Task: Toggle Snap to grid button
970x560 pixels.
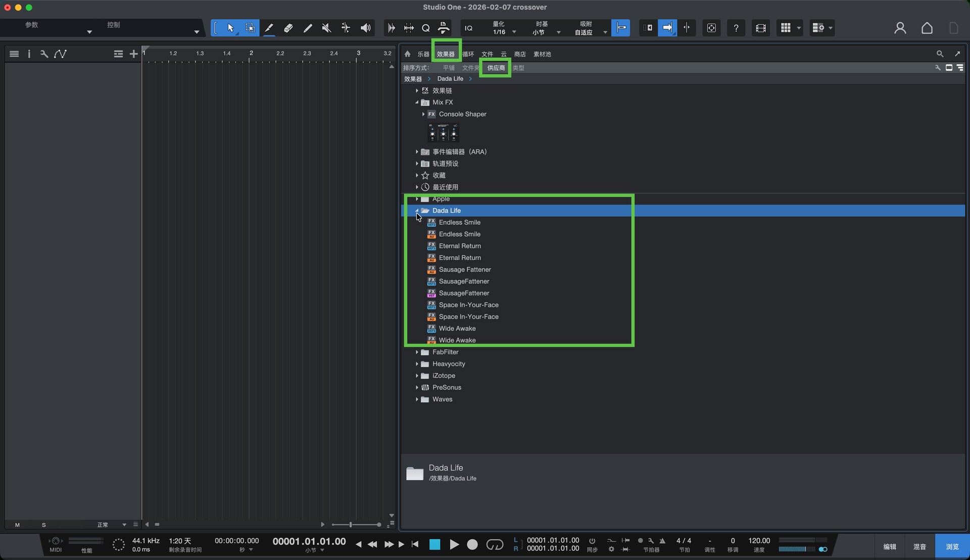Action: click(x=621, y=28)
